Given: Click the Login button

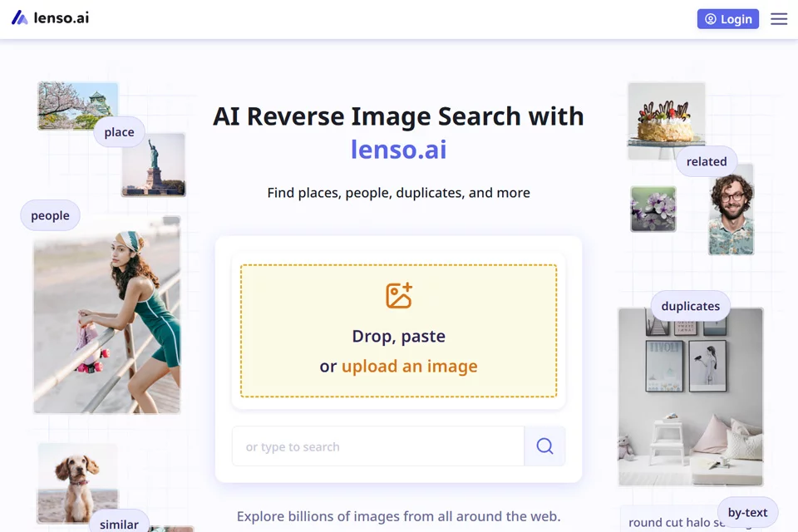Looking at the screenshot, I should [728, 19].
